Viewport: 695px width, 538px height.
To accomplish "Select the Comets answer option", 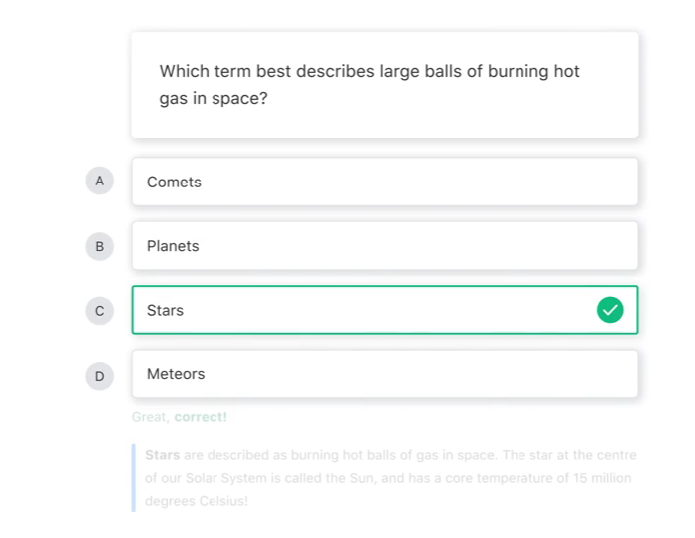I will click(384, 182).
